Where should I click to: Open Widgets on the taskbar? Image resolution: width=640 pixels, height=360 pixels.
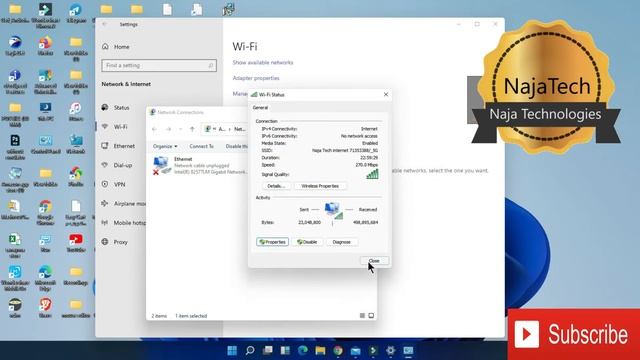click(x=285, y=350)
